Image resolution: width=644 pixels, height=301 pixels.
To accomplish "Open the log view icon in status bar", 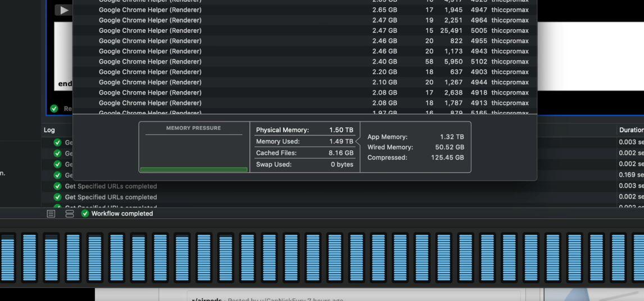I will point(51,214).
